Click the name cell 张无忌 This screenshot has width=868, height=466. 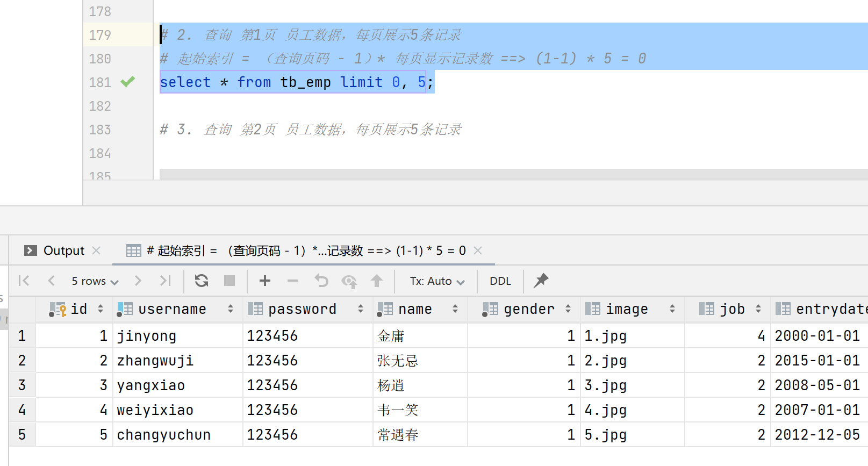pyautogui.click(x=420, y=361)
